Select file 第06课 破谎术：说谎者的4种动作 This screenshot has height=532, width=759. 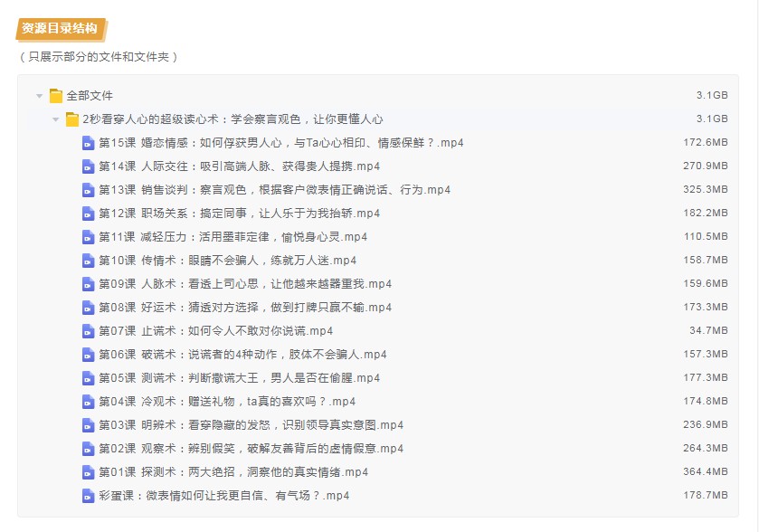pyautogui.click(x=242, y=355)
